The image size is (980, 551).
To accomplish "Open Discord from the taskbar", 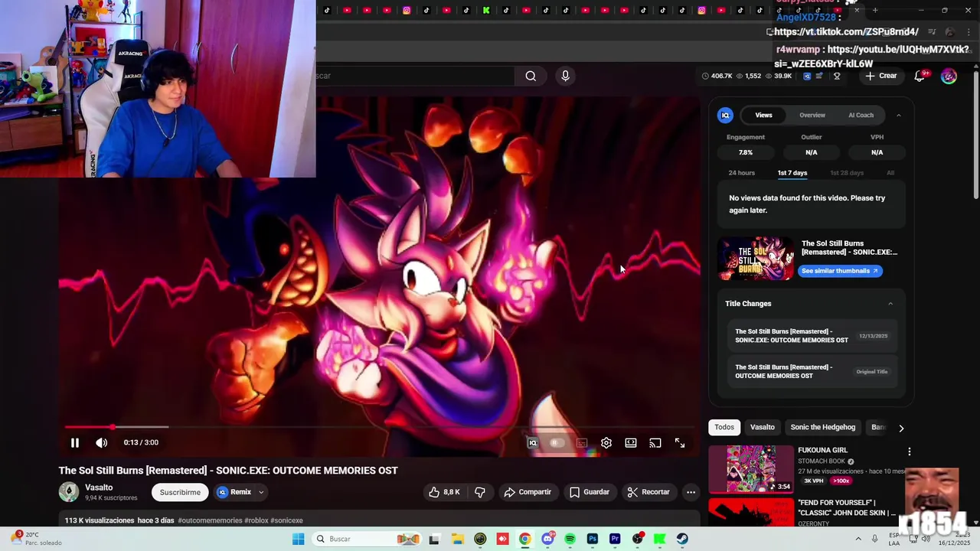I will [547, 539].
